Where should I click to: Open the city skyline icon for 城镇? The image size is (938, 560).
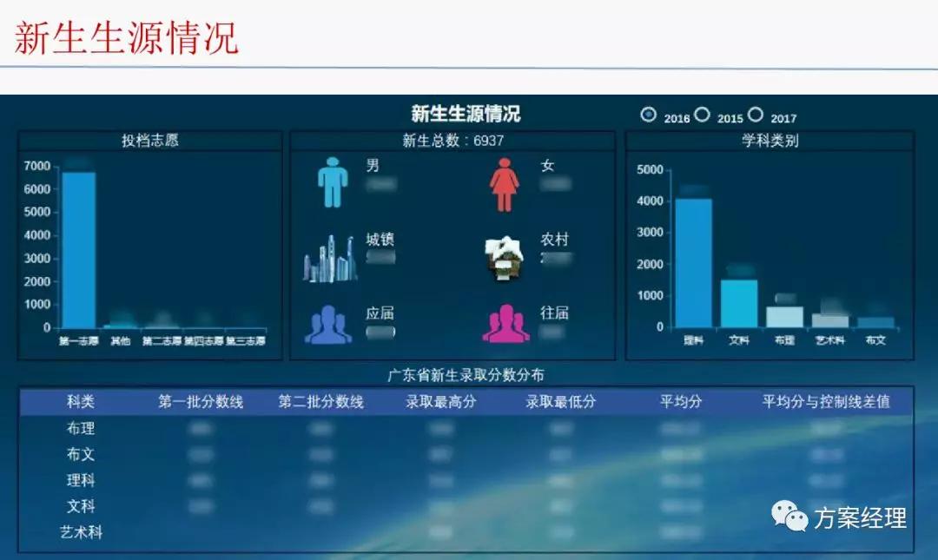point(330,258)
